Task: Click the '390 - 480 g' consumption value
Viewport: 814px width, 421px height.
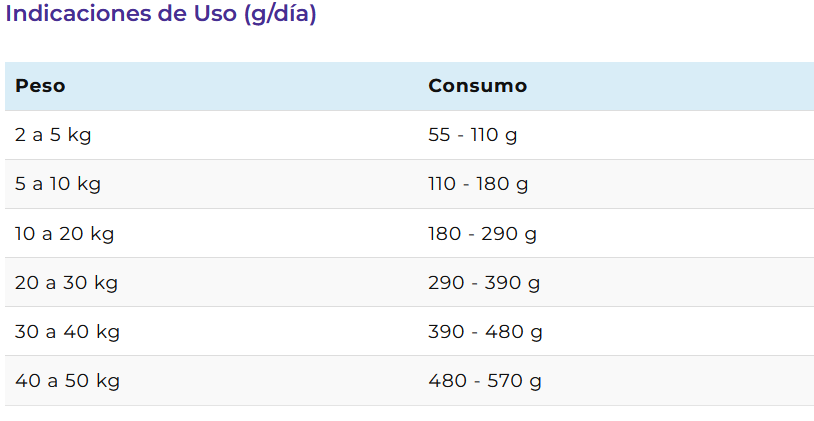Action: tap(484, 332)
